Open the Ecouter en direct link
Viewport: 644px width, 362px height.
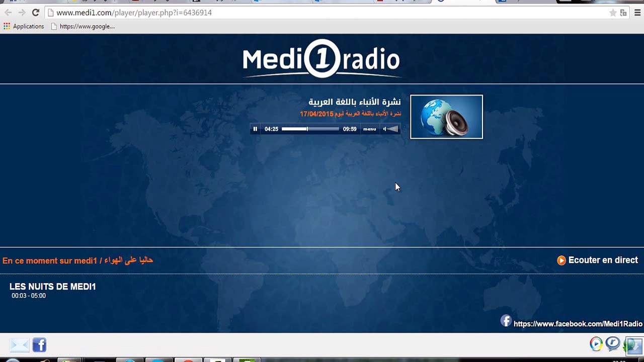(x=597, y=260)
